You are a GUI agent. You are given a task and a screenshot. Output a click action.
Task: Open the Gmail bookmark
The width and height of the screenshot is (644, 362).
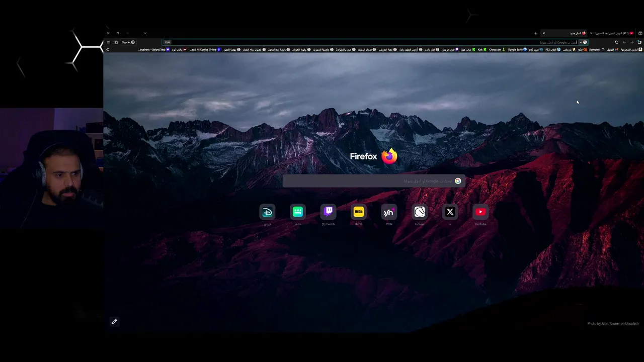click(613, 50)
